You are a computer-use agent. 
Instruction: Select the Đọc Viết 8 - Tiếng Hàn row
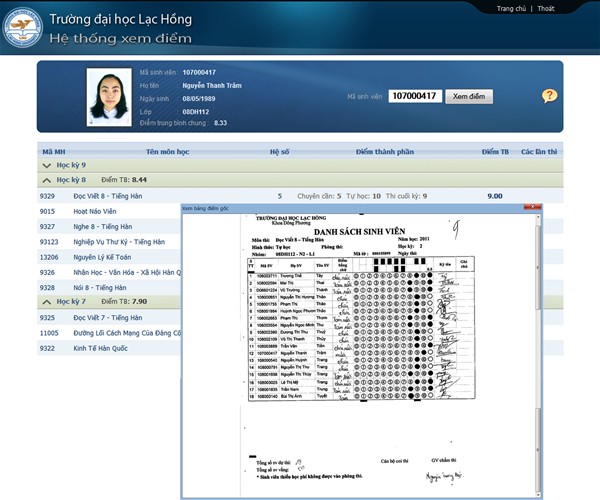[x=110, y=196]
